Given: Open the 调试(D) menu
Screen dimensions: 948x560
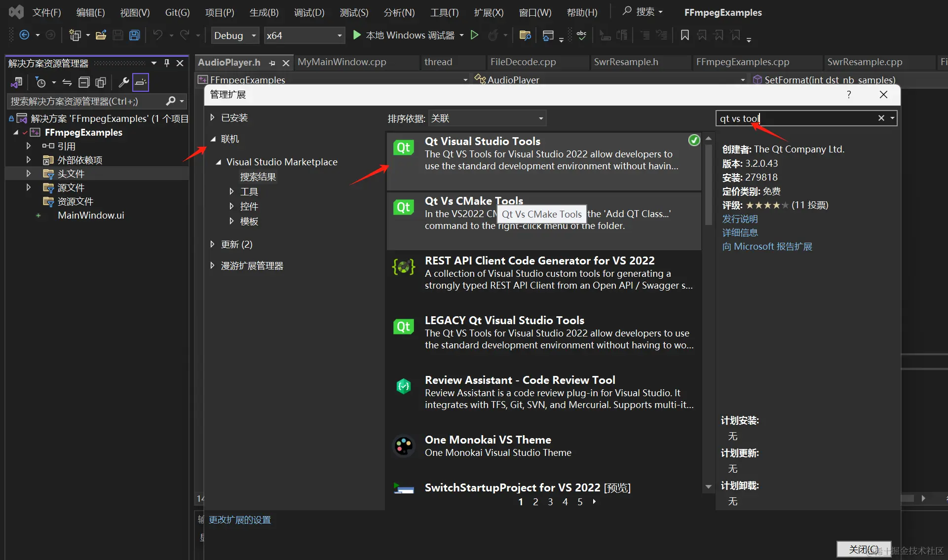Looking at the screenshot, I should click(309, 12).
